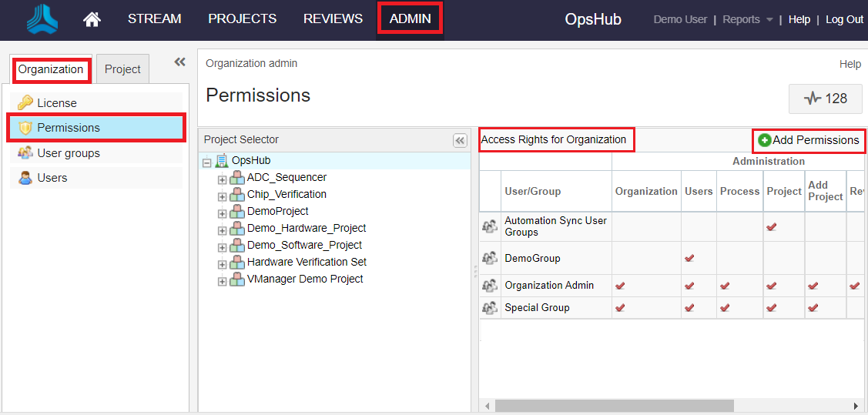The image size is (868, 415).
Task: Toggle DemoGroup Users permission checkmark
Action: [689, 259]
